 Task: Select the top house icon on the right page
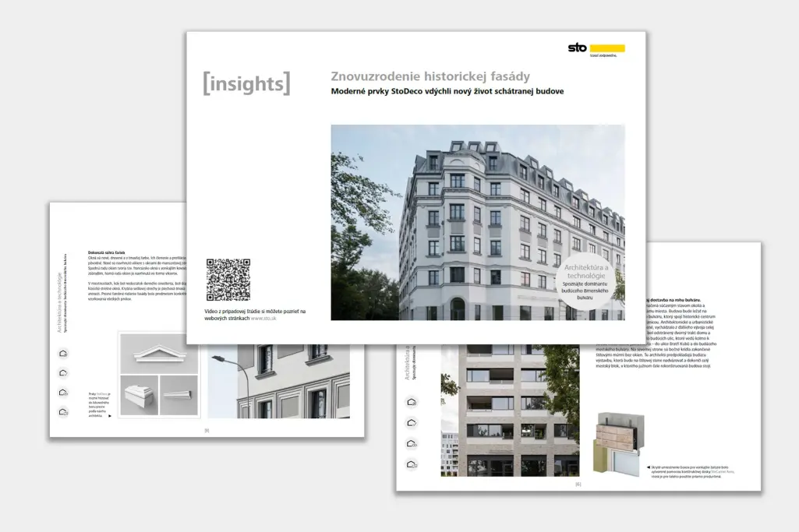pos(412,402)
